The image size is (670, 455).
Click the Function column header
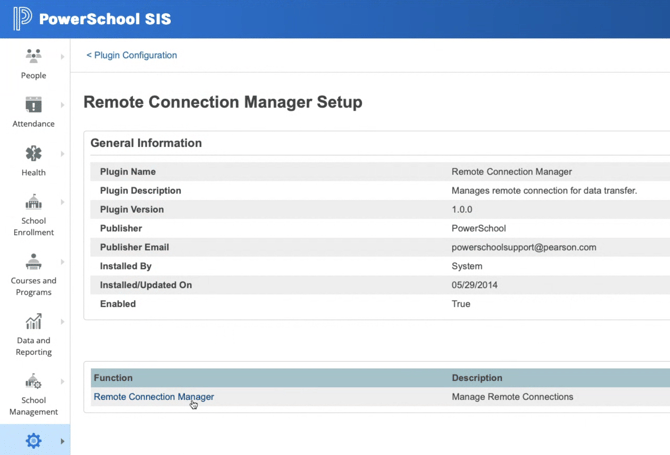point(113,378)
